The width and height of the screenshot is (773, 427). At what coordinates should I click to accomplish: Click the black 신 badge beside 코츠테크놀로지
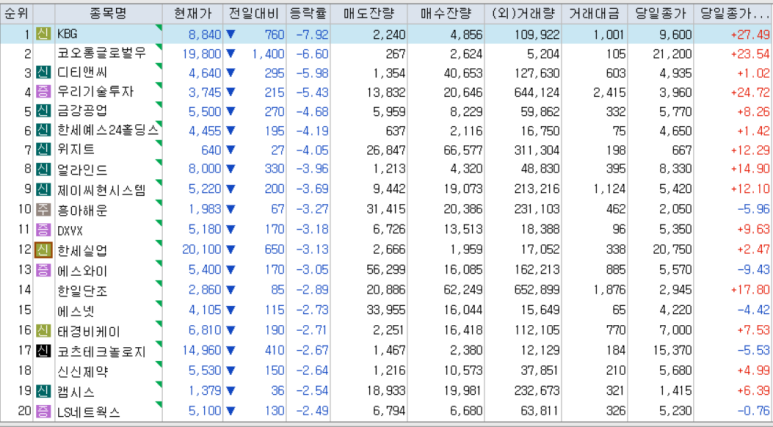(x=43, y=351)
